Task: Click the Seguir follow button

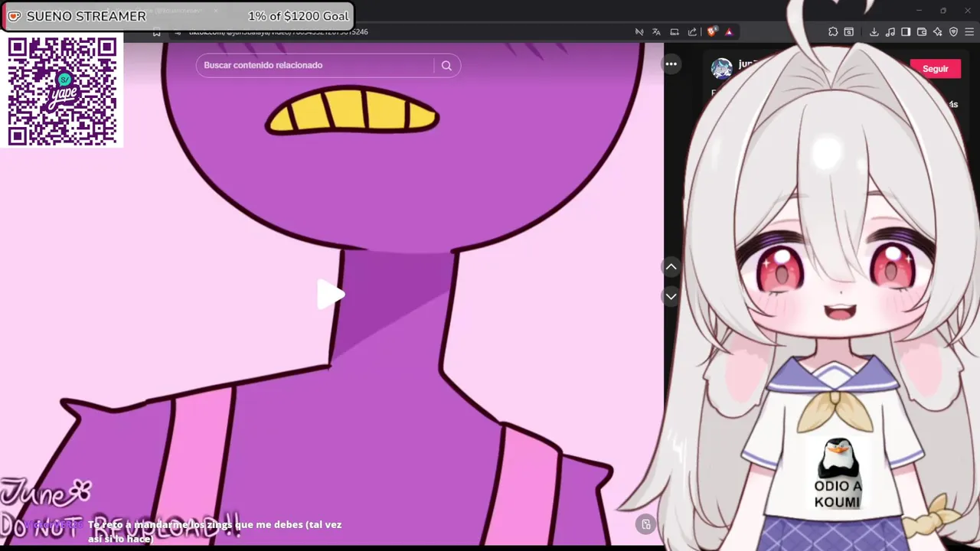Action: pyautogui.click(x=935, y=69)
